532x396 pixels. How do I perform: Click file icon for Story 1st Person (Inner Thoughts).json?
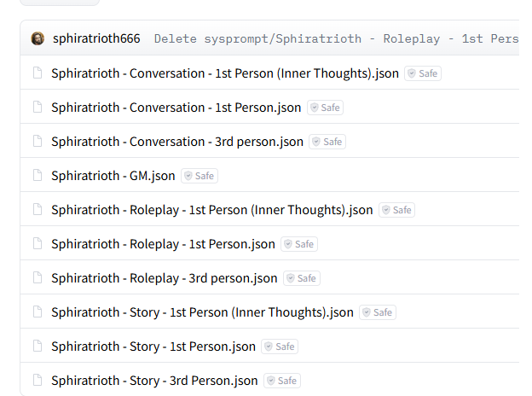(38, 312)
